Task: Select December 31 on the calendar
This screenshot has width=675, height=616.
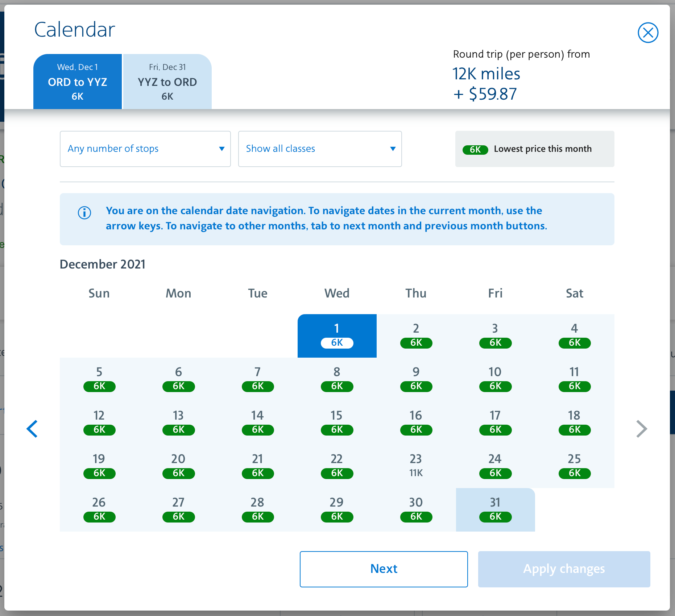Action: click(496, 510)
